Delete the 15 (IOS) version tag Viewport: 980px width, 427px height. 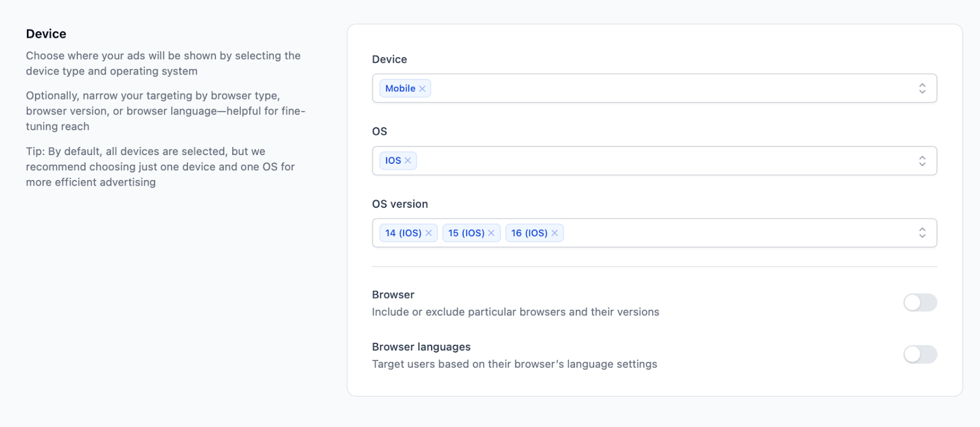(491, 233)
